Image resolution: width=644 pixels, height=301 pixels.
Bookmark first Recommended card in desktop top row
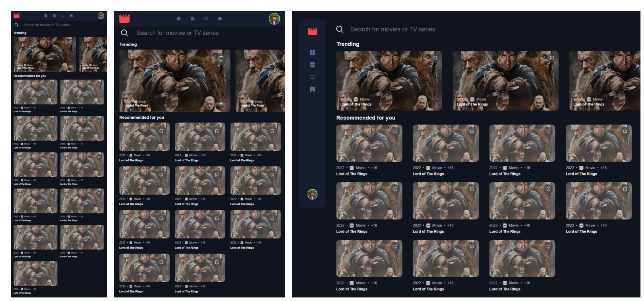click(x=395, y=131)
